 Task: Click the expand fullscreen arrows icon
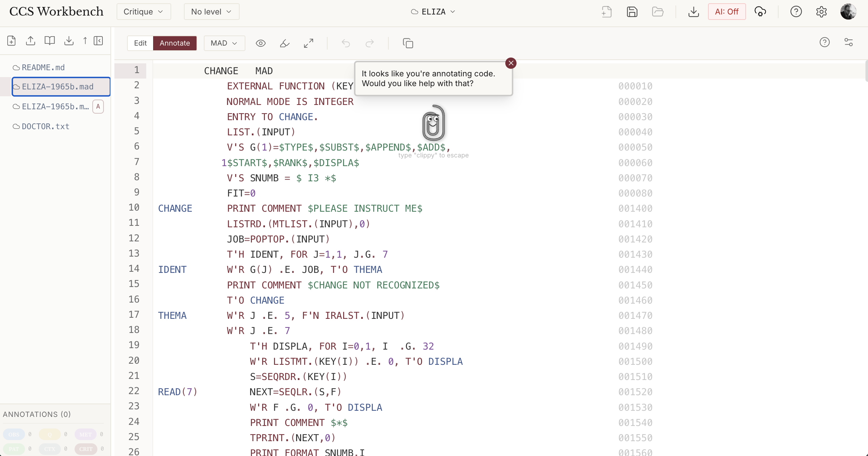coord(308,43)
